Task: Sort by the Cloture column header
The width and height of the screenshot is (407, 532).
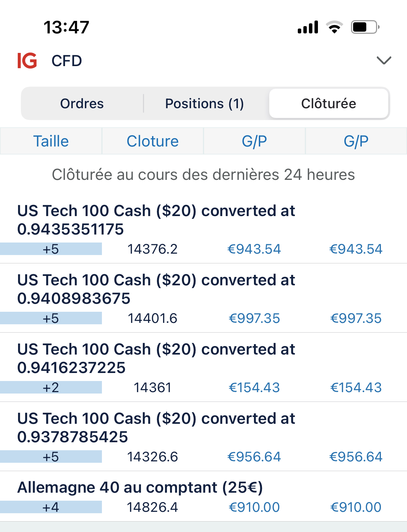Action: [x=153, y=141]
